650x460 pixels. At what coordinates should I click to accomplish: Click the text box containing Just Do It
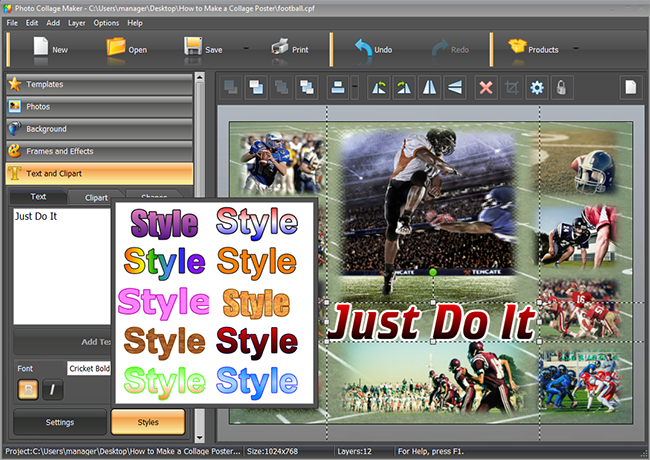[62, 266]
